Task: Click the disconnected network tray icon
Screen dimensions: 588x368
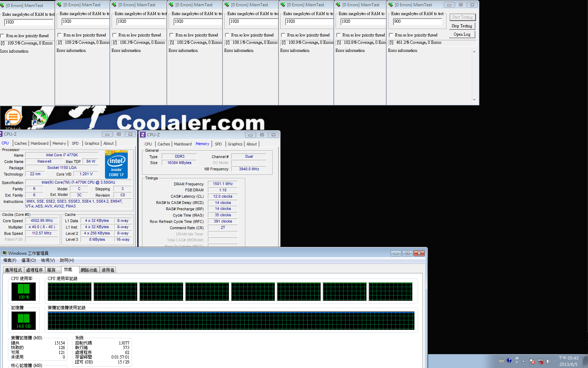Action: [540, 361]
